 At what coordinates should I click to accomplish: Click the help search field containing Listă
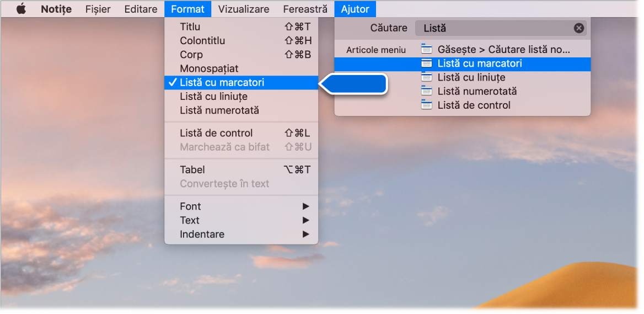click(x=501, y=28)
